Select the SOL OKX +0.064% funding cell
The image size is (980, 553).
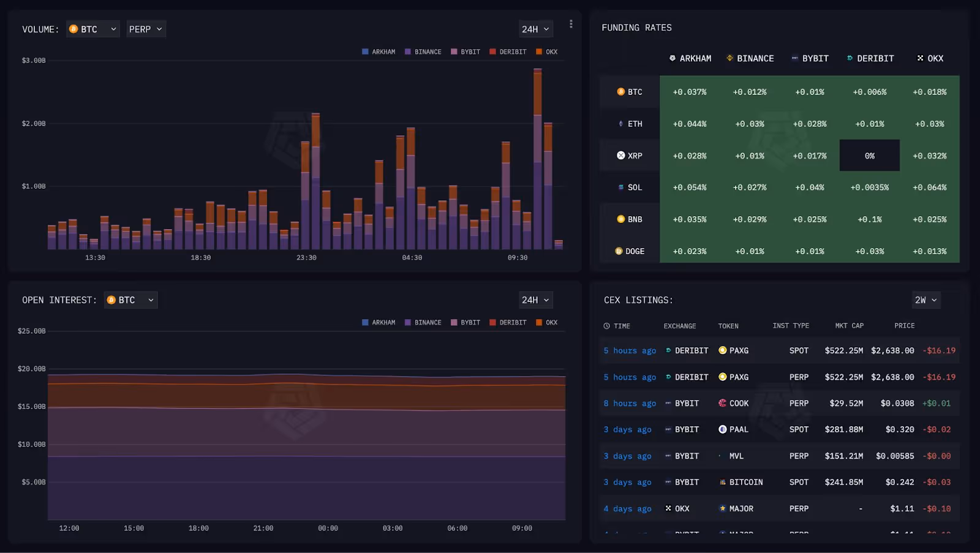pyautogui.click(x=930, y=187)
